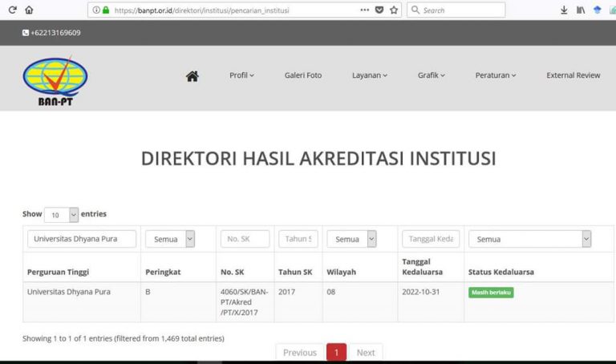Expand the Profil menu
The width and height of the screenshot is (616, 364).
(x=241, y=75)
